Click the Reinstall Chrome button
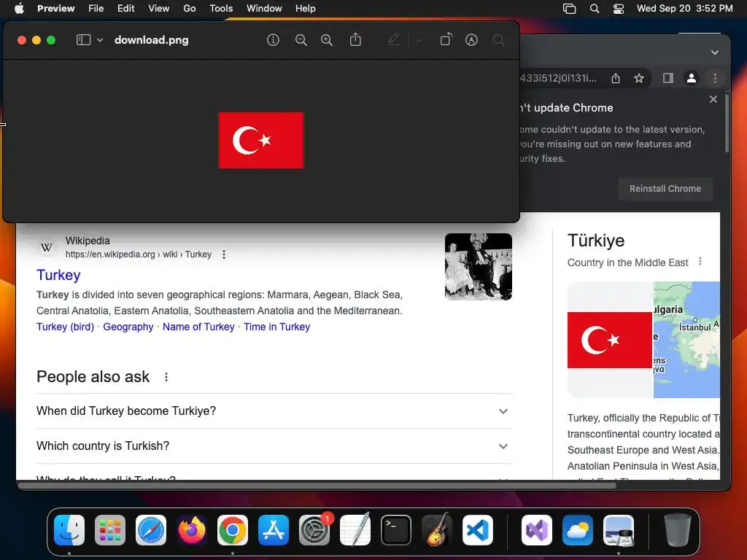Screen dimensions: 747x560 click(x=665, y=189)
